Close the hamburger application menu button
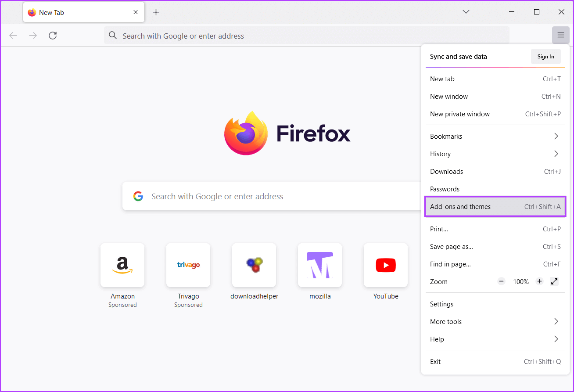This screenshot has width=574, height=392. tap(561, 35)
